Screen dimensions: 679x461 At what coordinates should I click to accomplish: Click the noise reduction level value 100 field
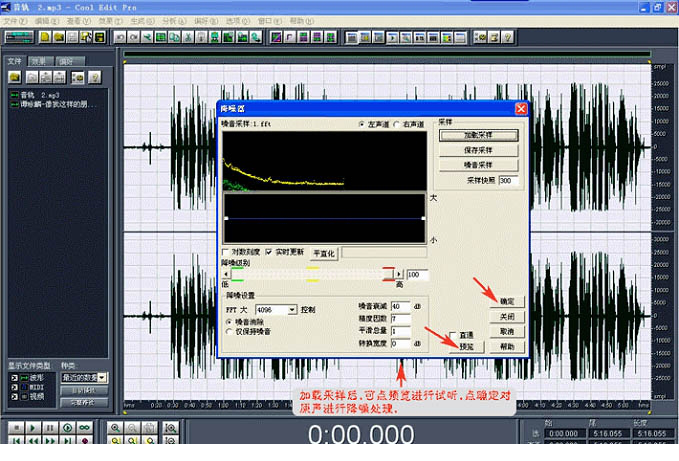[417, 275]
